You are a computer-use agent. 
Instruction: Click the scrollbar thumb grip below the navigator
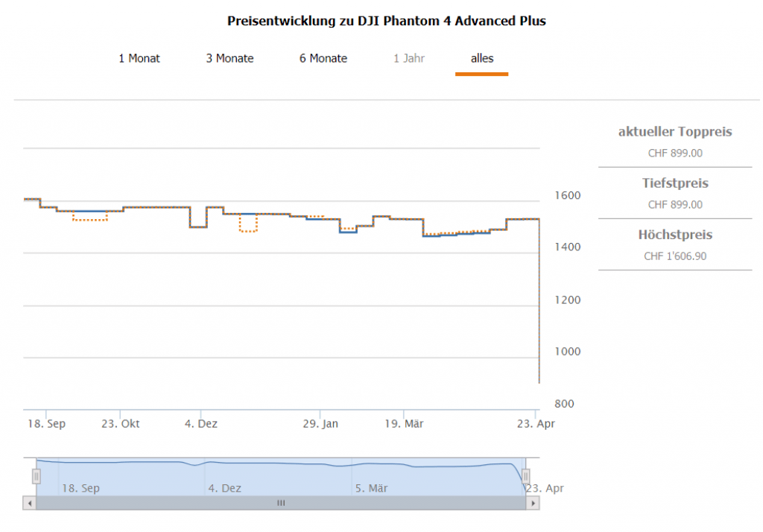click(x=281, y=503)
